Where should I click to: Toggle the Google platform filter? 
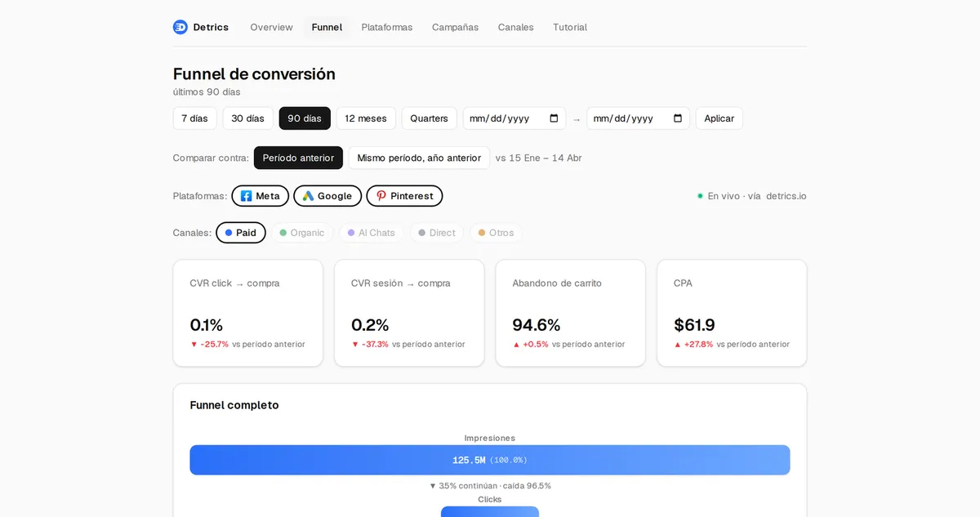[x=327, y=196]
